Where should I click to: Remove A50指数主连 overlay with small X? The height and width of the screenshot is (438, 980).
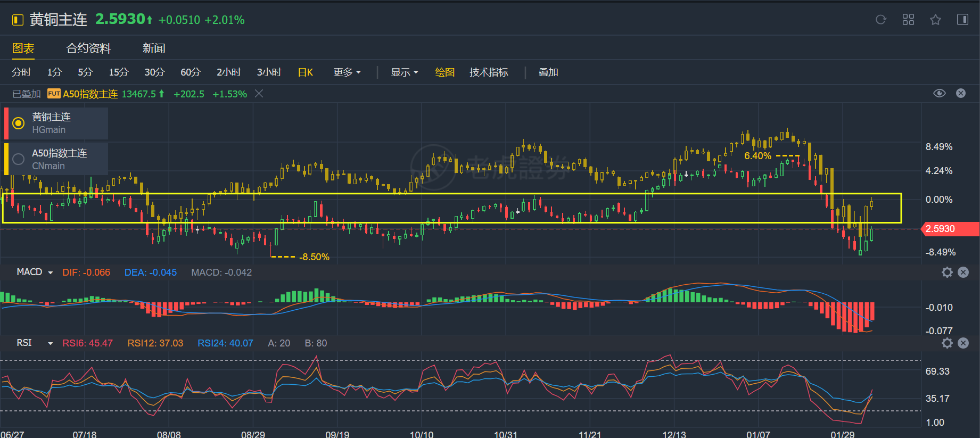pyautogui.click(x=259, y=94)
